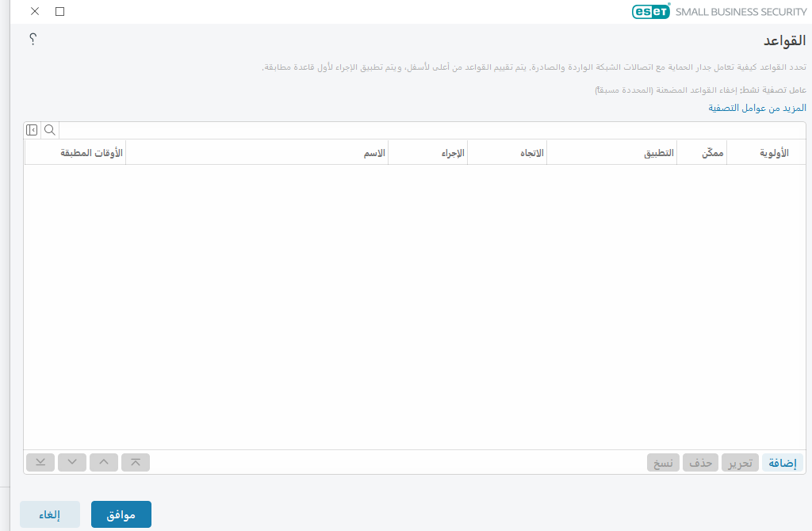This screenshot has width=812, height=531.
Task: Click the 'تحرير' edit button
Action: click(x=739, y=462)
